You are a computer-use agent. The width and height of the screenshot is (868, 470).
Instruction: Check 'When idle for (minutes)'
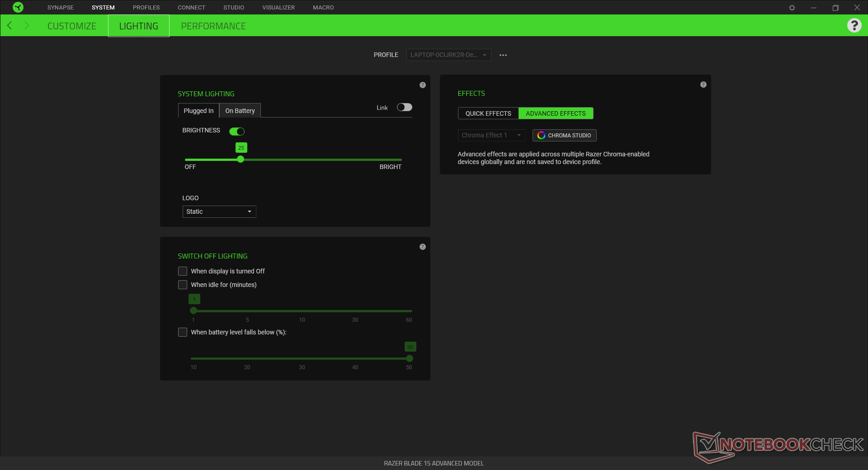click(183, 285)
